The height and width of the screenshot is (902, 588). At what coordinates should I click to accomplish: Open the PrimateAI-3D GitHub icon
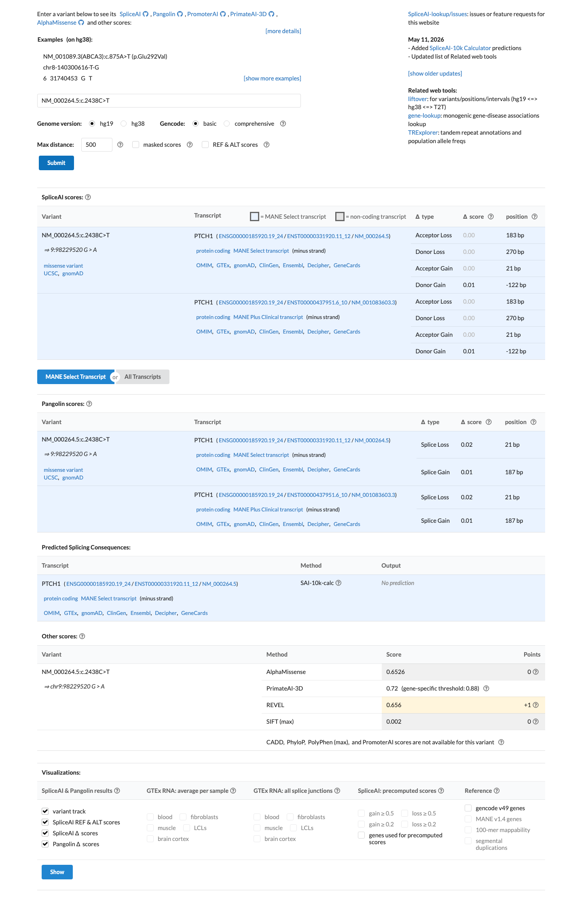coord(271,14)
